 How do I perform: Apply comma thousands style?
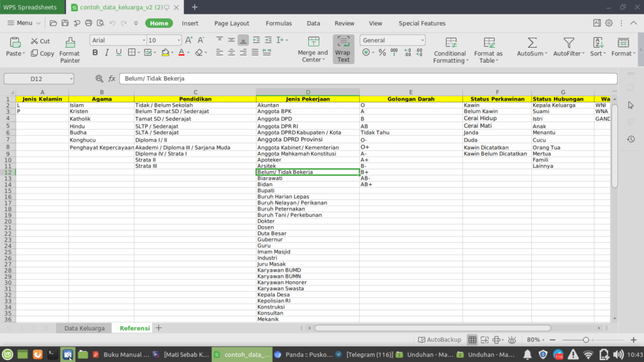pos(394,53)
